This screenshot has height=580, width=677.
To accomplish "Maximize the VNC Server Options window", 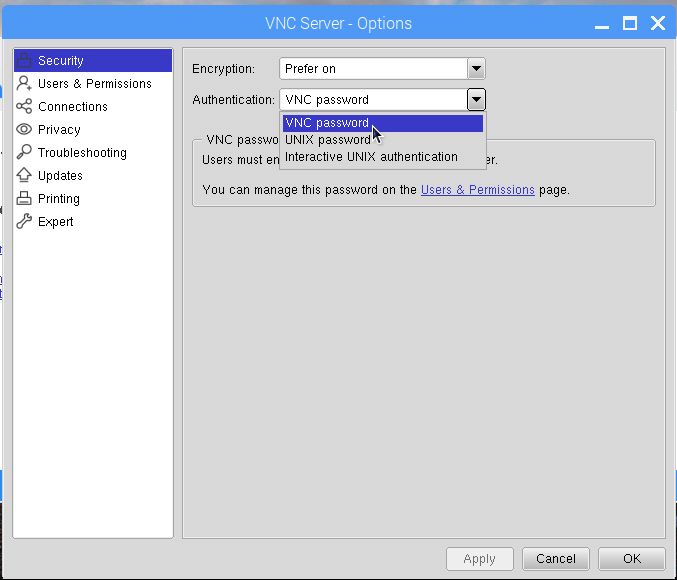I will point(629,23).
